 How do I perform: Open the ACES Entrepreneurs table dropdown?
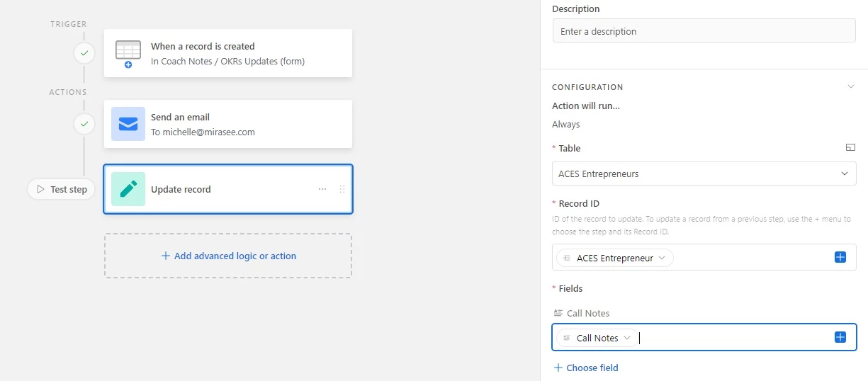click(x=704, y=174)
